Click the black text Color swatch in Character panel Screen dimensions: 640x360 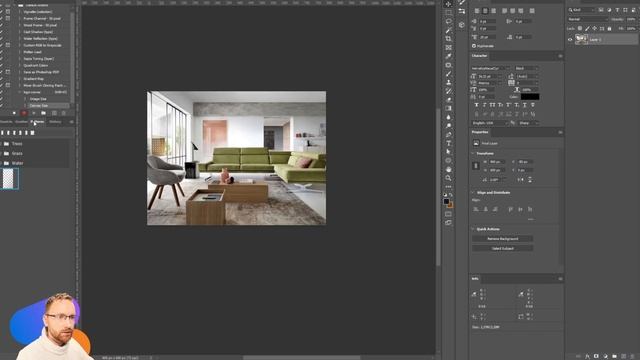coord(530,97)
